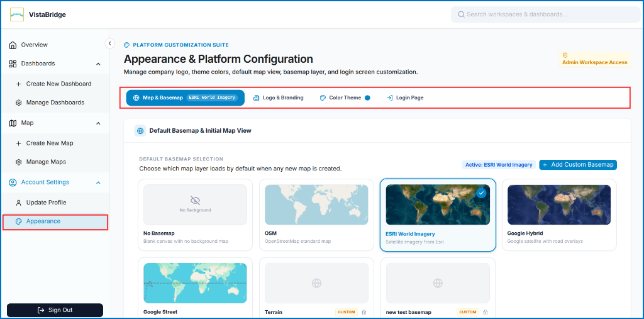
Task: Click the plus icon beside Create New Dashboard
Action: click(18, 84)
